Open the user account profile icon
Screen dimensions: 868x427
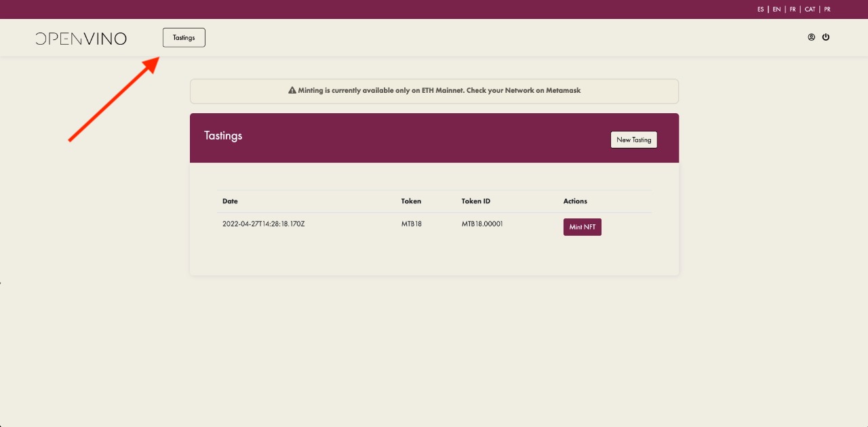click(811, 37)
